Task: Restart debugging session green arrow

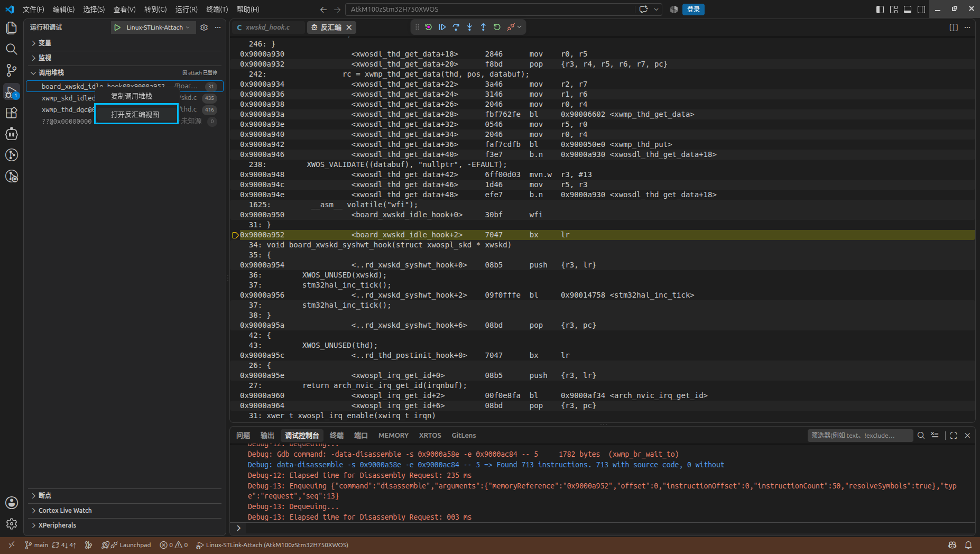Action: [x=497, y=27]
